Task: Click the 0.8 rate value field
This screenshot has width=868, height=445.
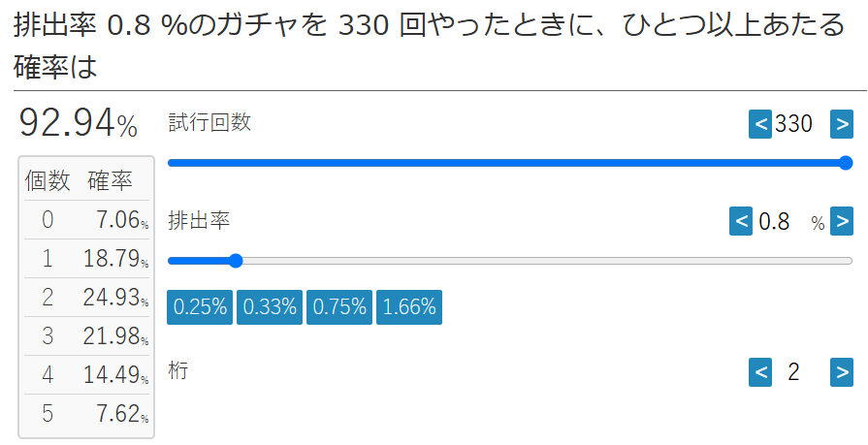Action: tap(774, 221)
